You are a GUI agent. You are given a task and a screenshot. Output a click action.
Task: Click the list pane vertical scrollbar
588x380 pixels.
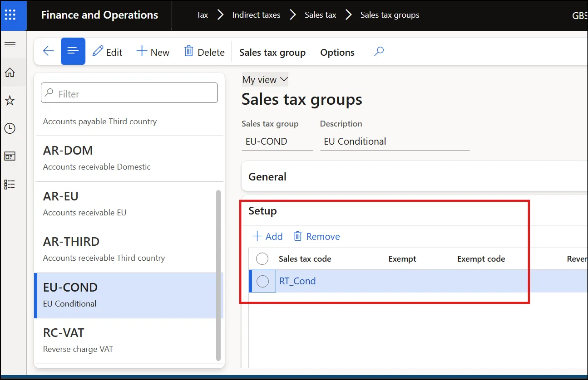(218, 275)
